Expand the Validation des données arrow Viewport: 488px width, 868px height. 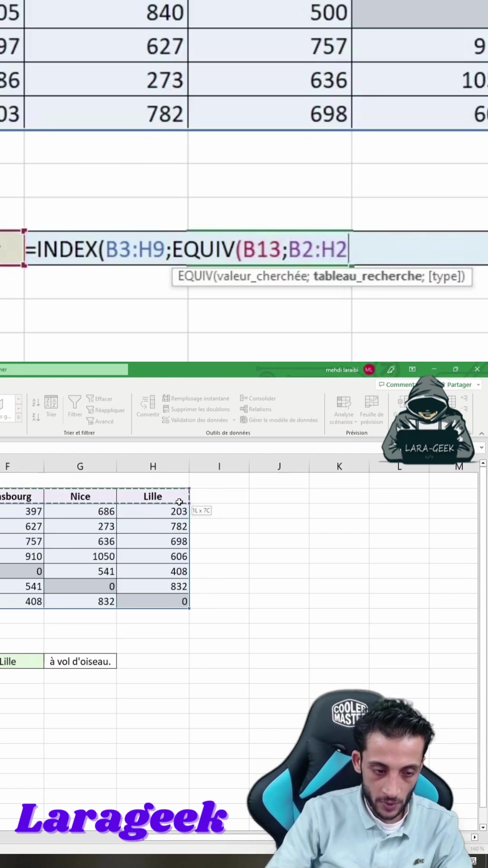[x=234, y=420]
